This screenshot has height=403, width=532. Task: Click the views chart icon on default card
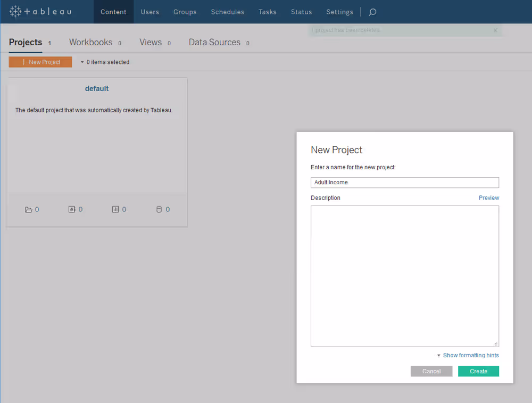pyautogui.click(x=115, y=210)
